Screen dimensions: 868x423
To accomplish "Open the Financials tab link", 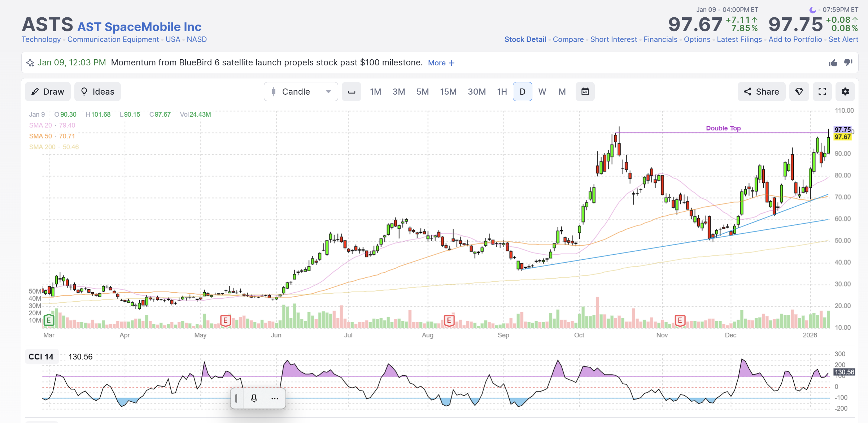I will [x=660, y=39].
